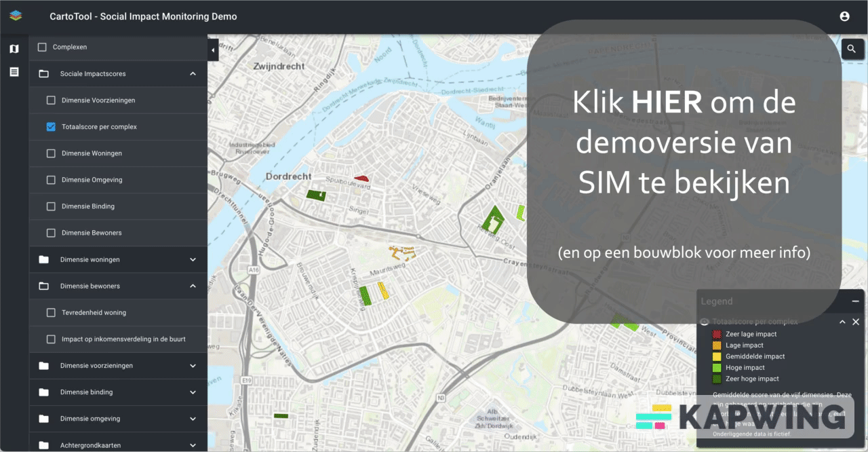Select the orange building cluster above Mauritsweg
Image resolution: width=868 pixels, height=452 pixels.
[x=401, y=252]
